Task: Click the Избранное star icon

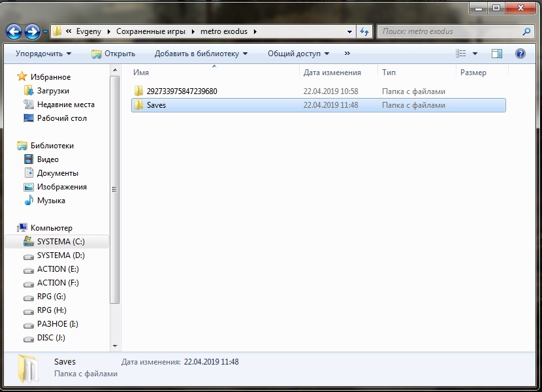Action: click(x=22, y=76)
